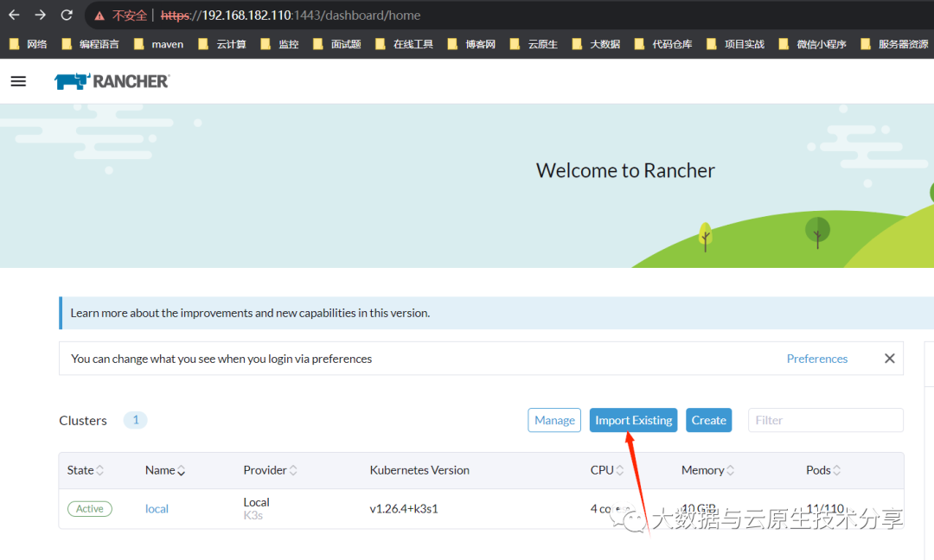
Task: Sort clusters by the Memory column
Action: 707,470
